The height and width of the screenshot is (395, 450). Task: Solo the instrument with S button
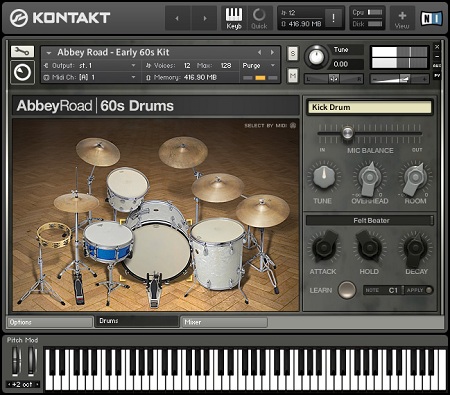pos(293,53)
